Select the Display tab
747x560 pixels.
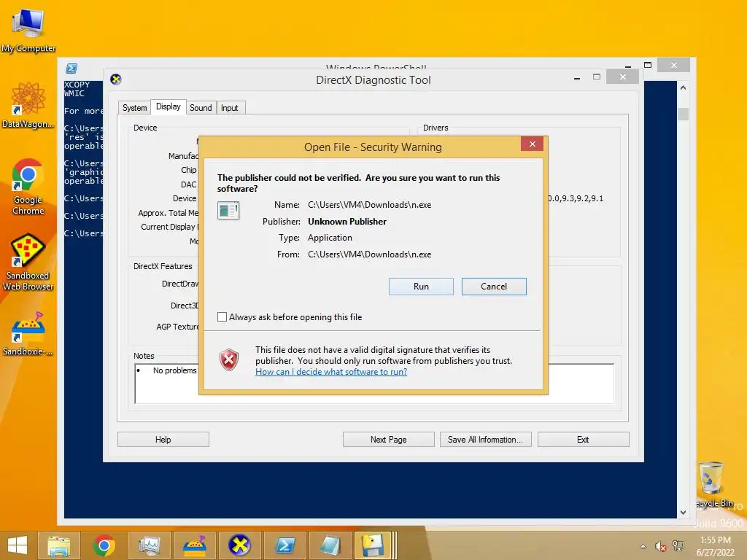tap(169, 106)
